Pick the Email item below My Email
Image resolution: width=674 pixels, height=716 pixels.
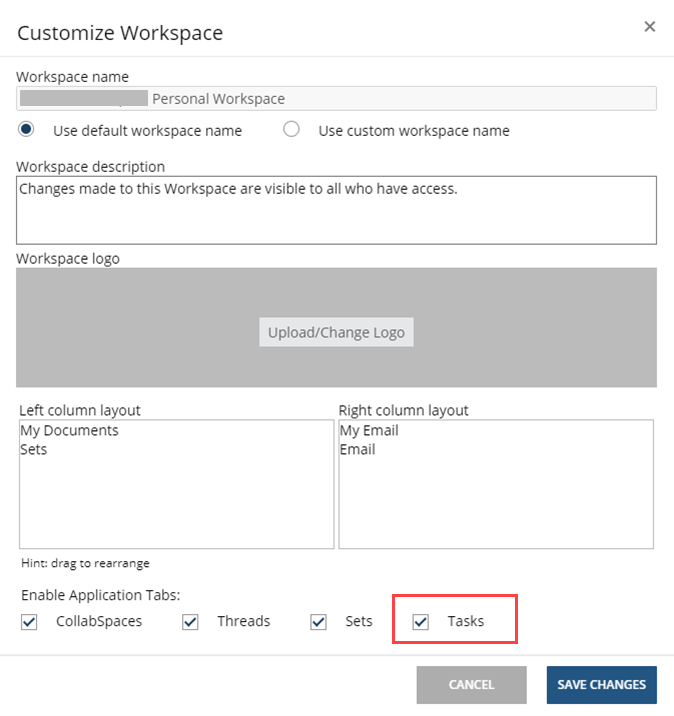click(x=358, y=450)
